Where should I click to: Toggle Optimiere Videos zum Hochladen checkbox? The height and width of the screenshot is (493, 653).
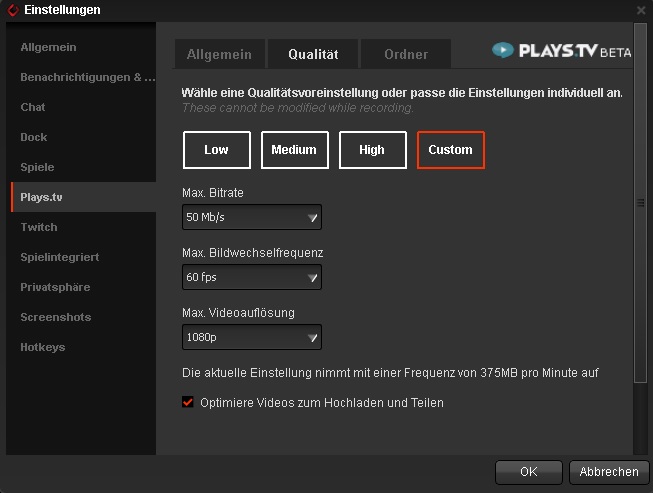[188, 402]
